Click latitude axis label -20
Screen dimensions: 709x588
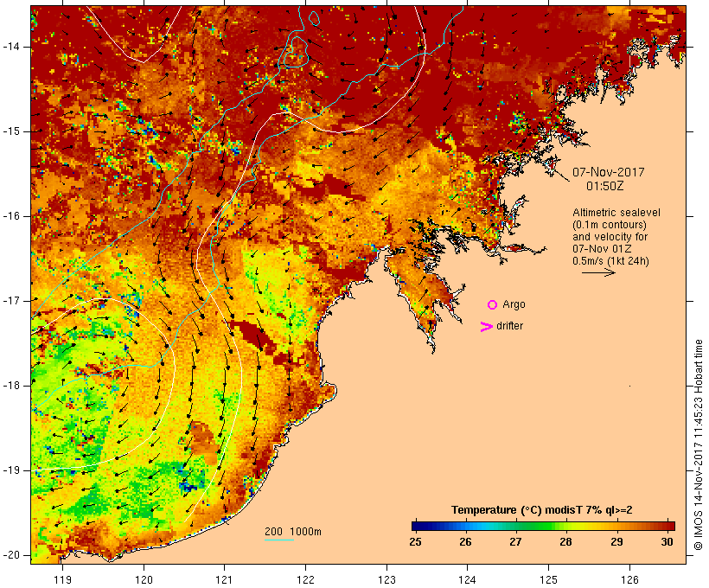pyautogui.click(x=11, y=555)
